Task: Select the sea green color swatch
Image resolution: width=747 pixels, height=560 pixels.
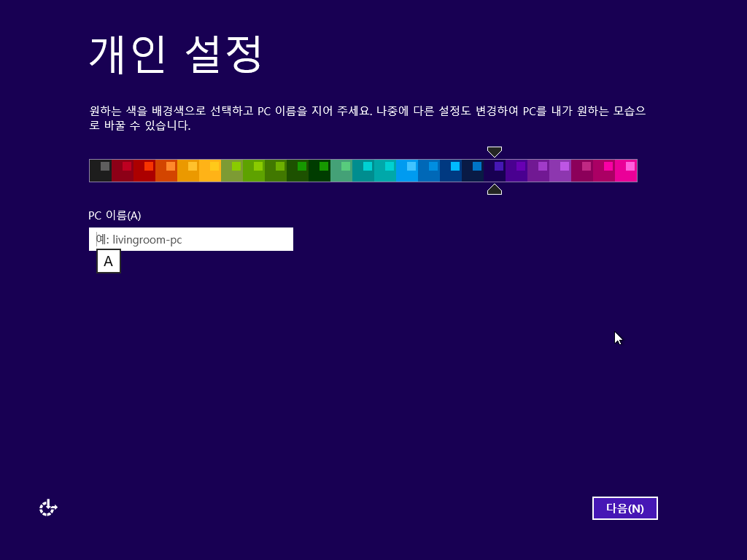Action: [x=341, y=171]
